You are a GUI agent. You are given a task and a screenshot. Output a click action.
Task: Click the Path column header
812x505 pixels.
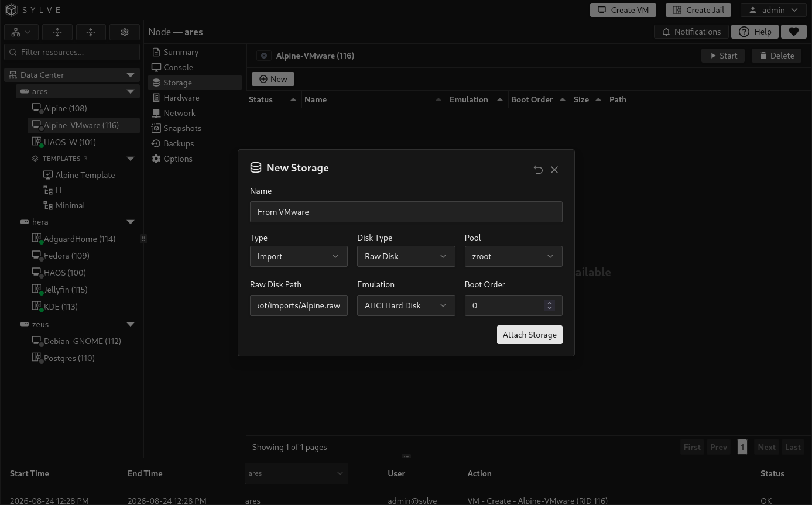(618, 99)
